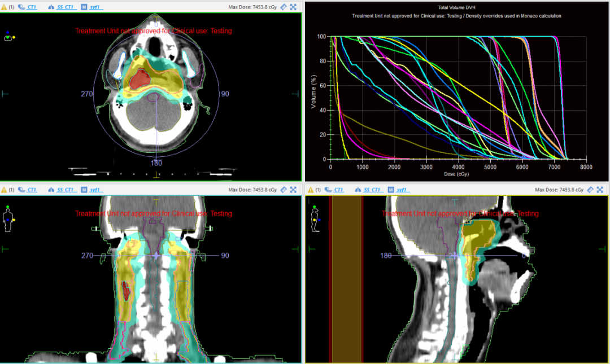The image size is (610, 364).
Task: Click the red high-dose region in the axial slice
Action: pos(138,81)
